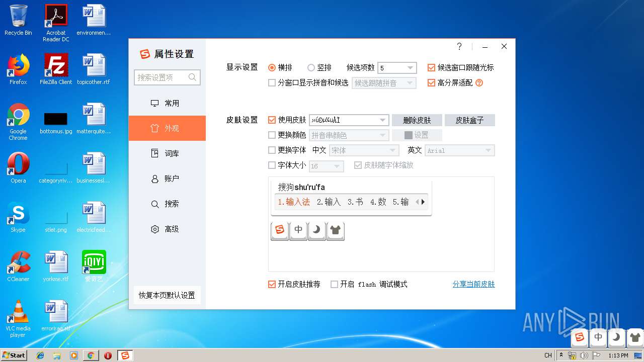
Task: Open 分享当前皮肤 link
Action: click(x=473, y=284)
